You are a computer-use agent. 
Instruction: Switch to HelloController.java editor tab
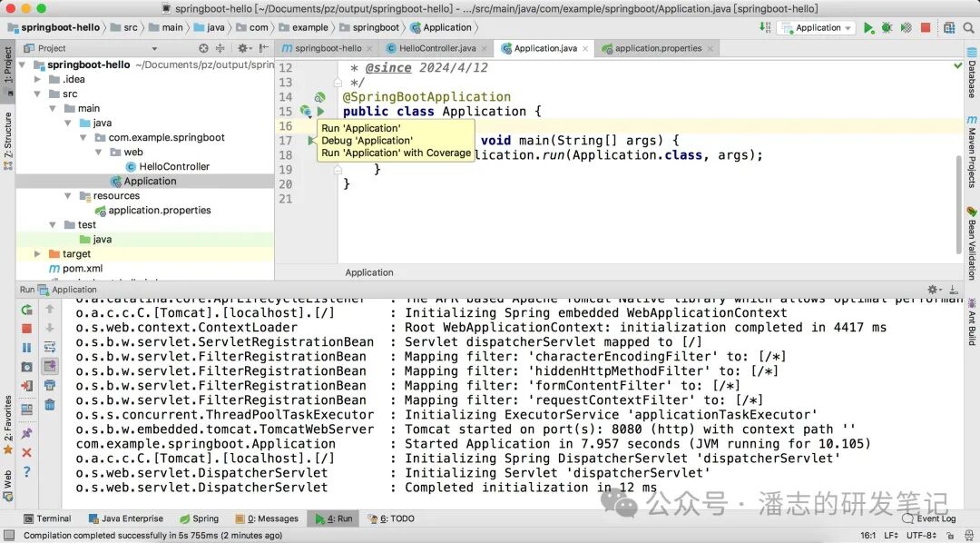coord(436,48)
